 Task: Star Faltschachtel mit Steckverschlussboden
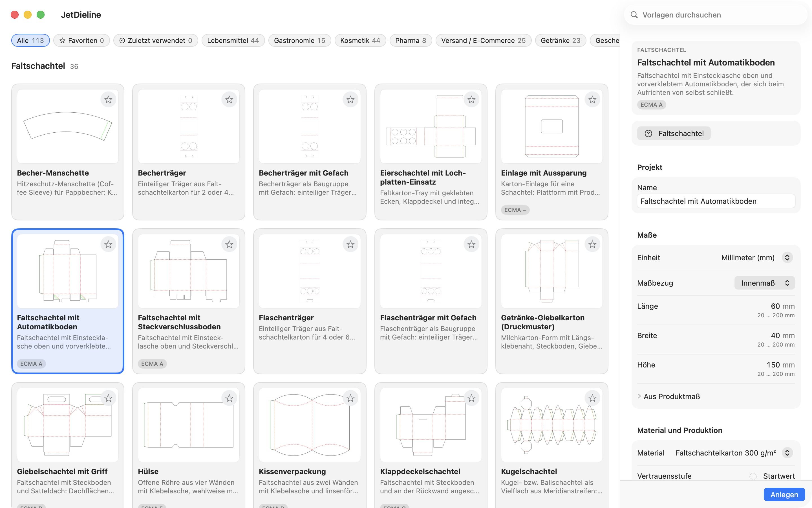coord(229,244)
